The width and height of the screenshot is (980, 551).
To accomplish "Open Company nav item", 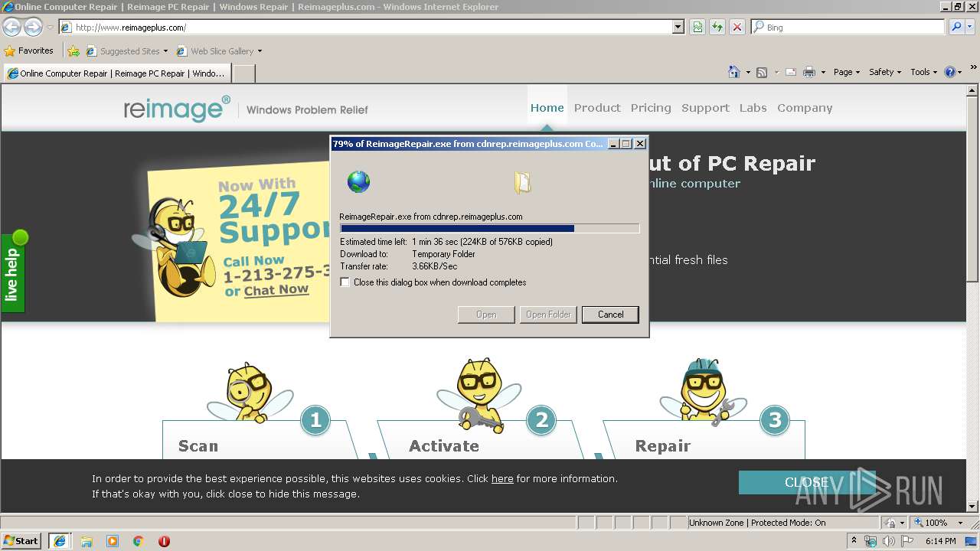I will point(805,108).
